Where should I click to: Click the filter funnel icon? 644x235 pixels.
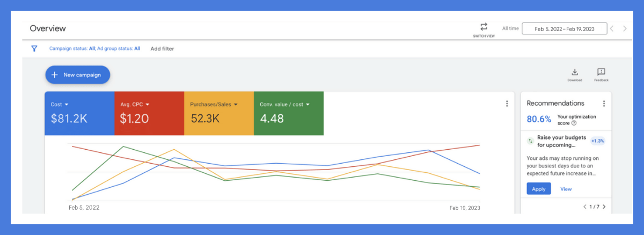(34, 48)
